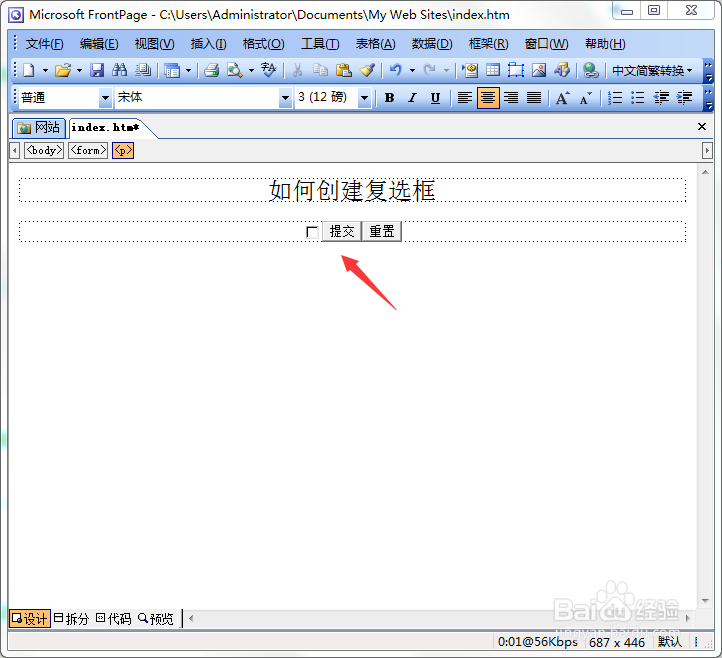Expand the Open button dropdown arrow
Viewport: 722px width, 658px height.
[79, 70]
